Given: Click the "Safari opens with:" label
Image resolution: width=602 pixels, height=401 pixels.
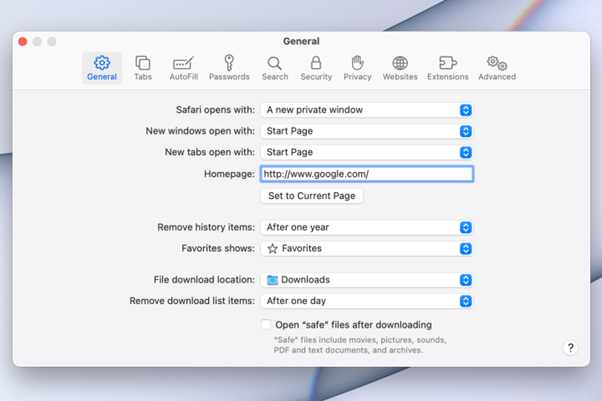Looking at the screenshot, I should click(215, 110).
